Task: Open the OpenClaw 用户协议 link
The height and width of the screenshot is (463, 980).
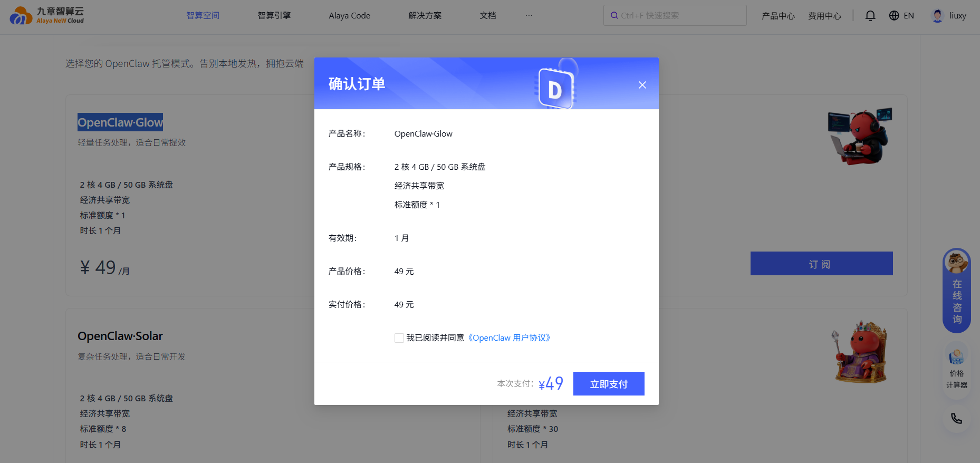Action: (x=510, y=338)
